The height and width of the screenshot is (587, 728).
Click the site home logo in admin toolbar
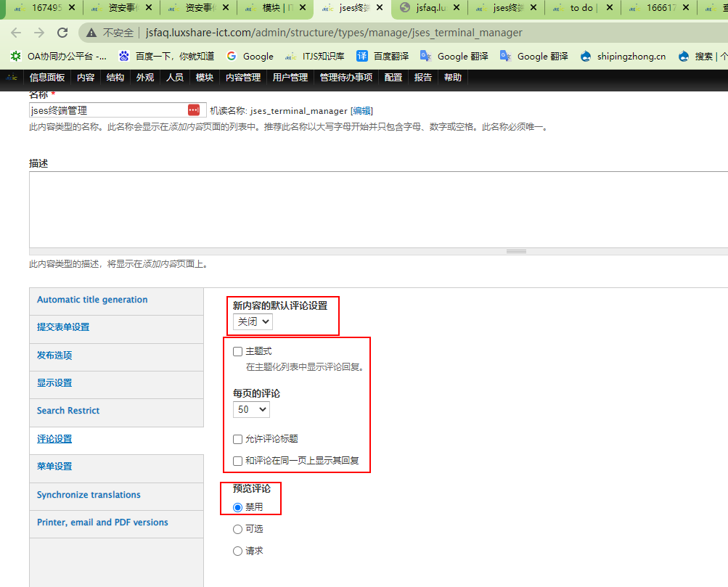click(12, 78)
